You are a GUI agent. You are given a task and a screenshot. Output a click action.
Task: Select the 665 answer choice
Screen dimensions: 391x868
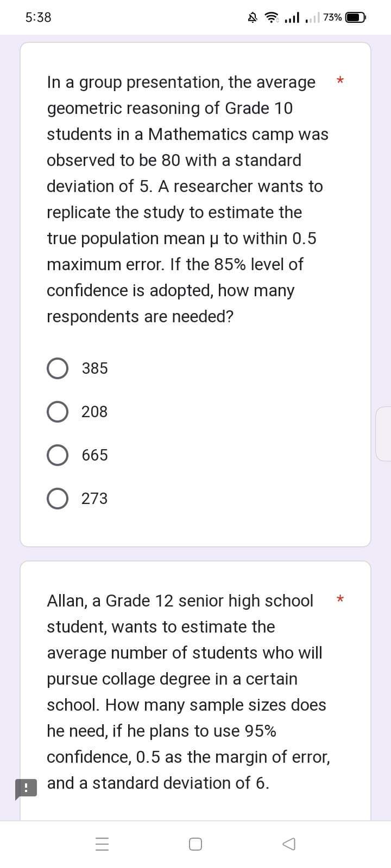58,455
